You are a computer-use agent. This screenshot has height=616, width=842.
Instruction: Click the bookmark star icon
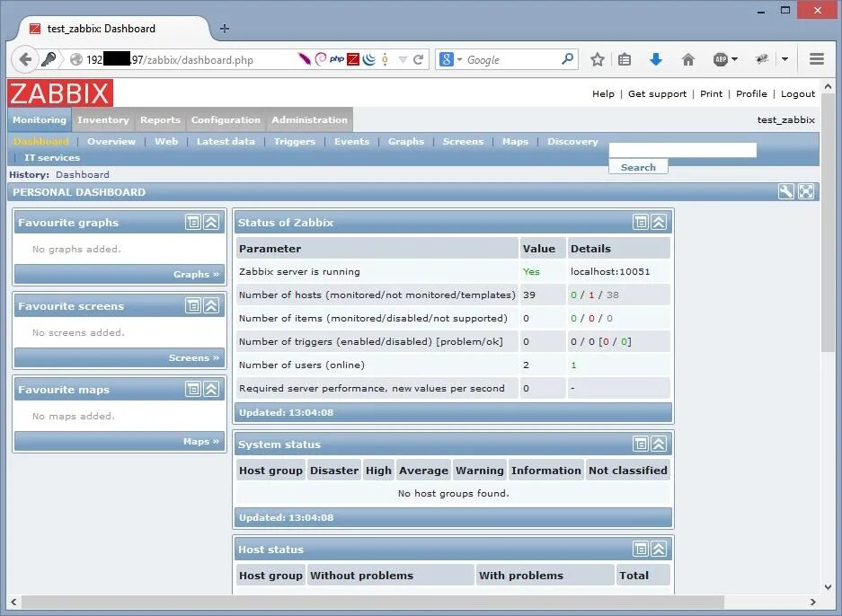pos(598,59)
